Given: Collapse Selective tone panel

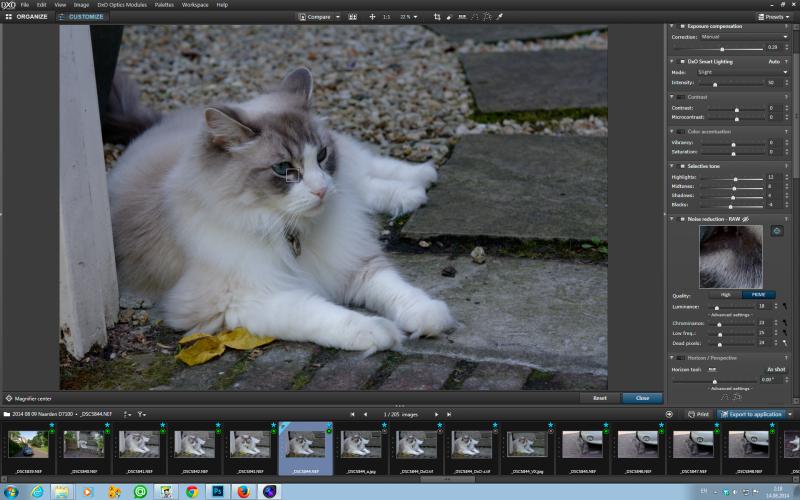Looking at the screenshot, I should 672,166.
